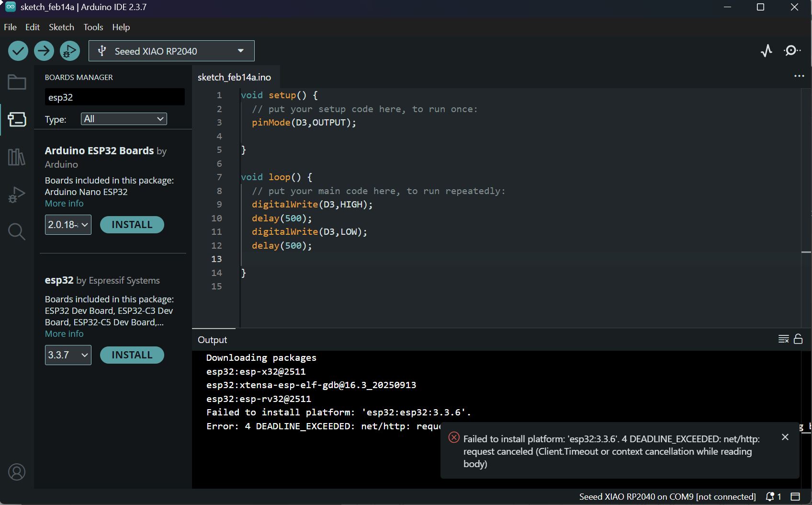The width and height of the screenshot is (812, 505).
Task: Open version dropdown for Arduino ESP32 Boards
Action: pyautogui.click(x=68, y=225)
